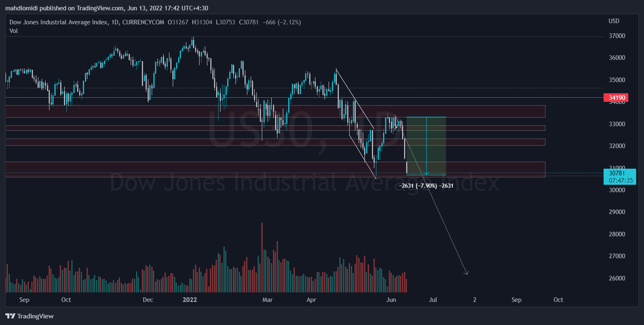Click the TradingView.com text in the header
This screenshot has width=644, height=325.
pyautogui.click(x=100, y=8)
